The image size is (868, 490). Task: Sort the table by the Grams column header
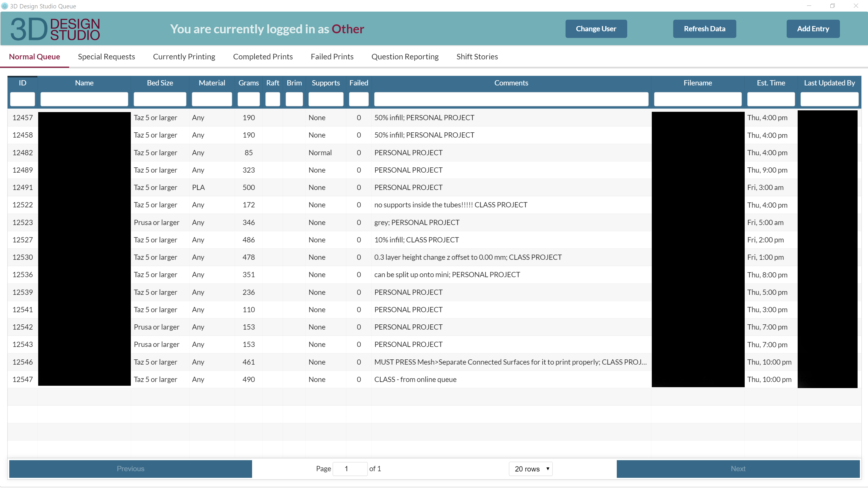pyautogui.click(x=248, y=83)
